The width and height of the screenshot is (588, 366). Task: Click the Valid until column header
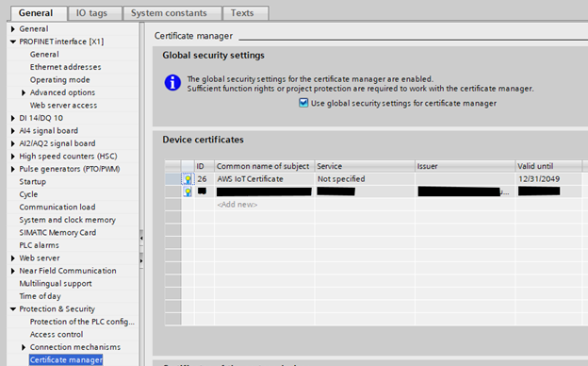(548, 166)
